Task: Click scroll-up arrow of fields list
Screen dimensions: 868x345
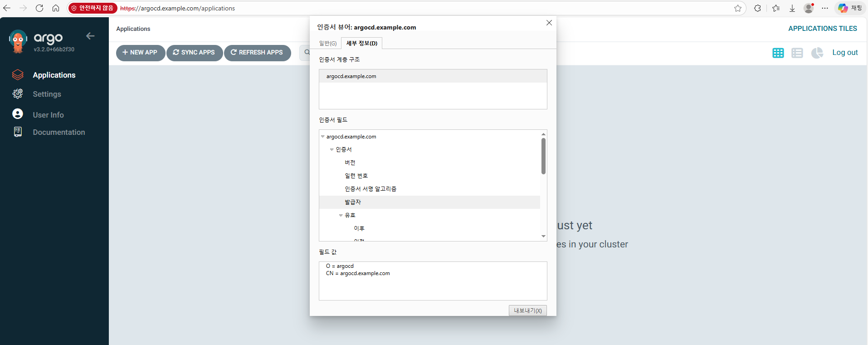Action: click(543, 134)
